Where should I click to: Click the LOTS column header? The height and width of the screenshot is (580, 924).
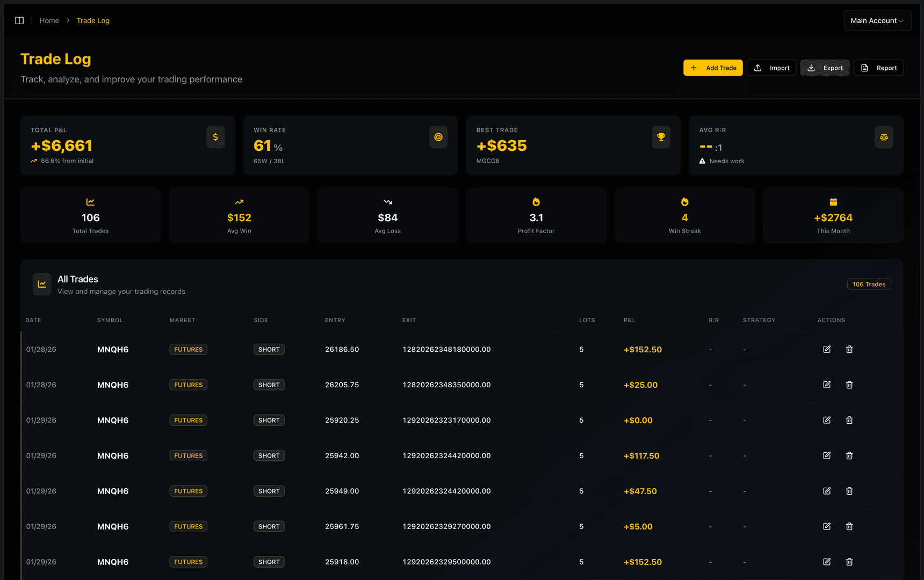tap(587, 320)
